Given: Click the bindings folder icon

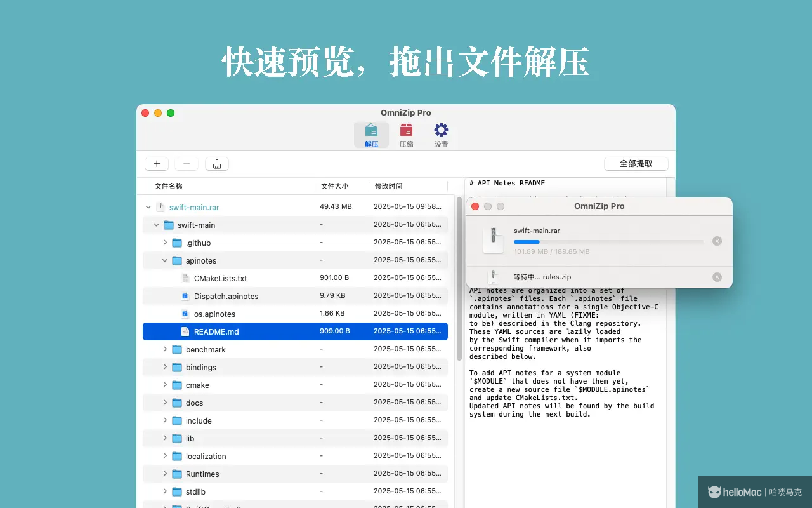Looking at the screenshot, I should click(x=177, y=367).
